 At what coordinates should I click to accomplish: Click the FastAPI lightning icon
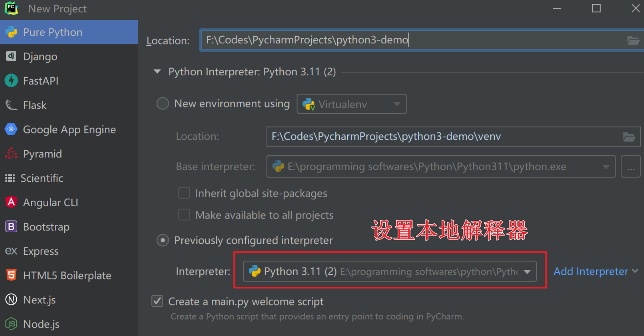pos(11,80)
